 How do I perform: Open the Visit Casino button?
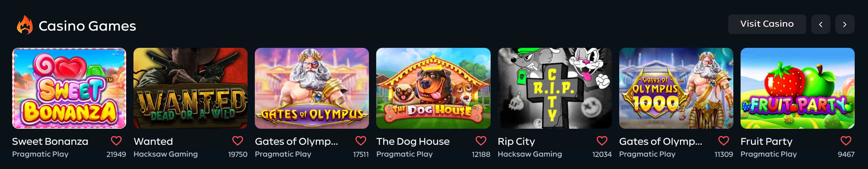pyautogui.click(x=767, y=24)
